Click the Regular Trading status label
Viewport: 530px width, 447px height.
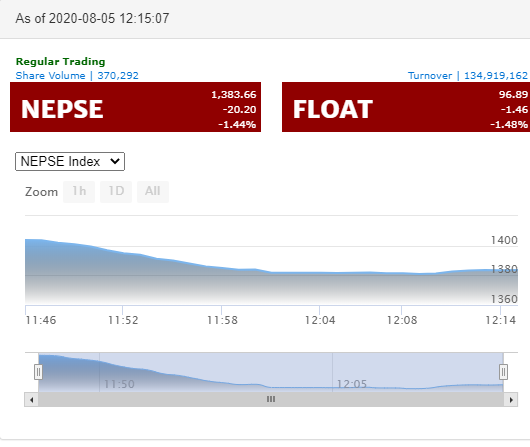tap(61, 62)
